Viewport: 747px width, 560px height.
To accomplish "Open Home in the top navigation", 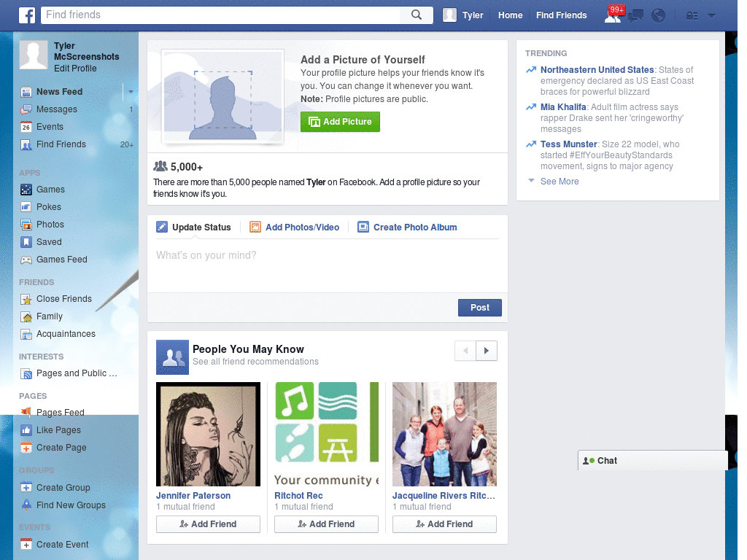I will [510, 15].
